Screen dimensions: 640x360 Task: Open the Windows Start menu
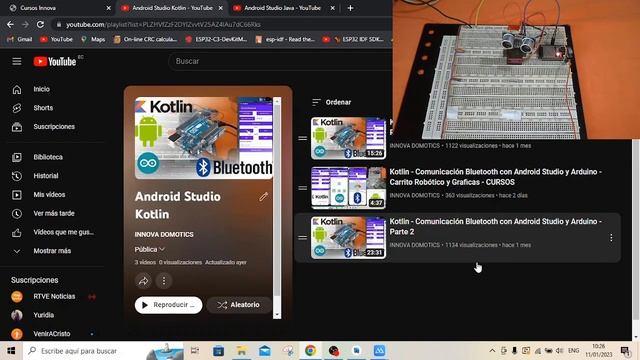click(x=11, y=351)
